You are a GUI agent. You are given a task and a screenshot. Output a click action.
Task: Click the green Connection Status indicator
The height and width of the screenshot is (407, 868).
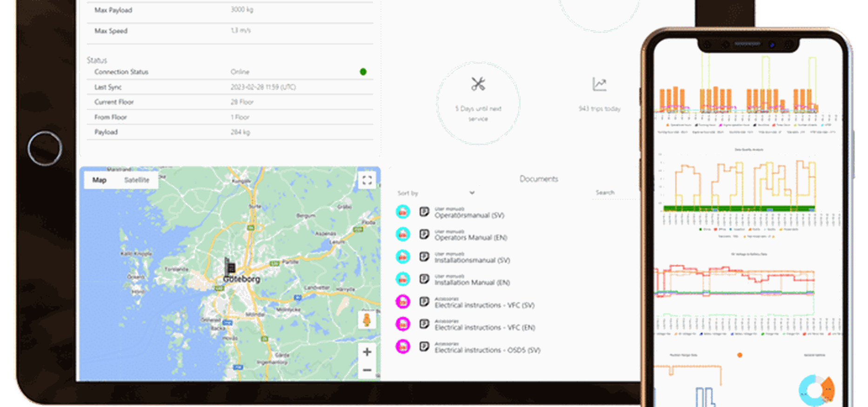pyautogui.click(x=363, y=72)
